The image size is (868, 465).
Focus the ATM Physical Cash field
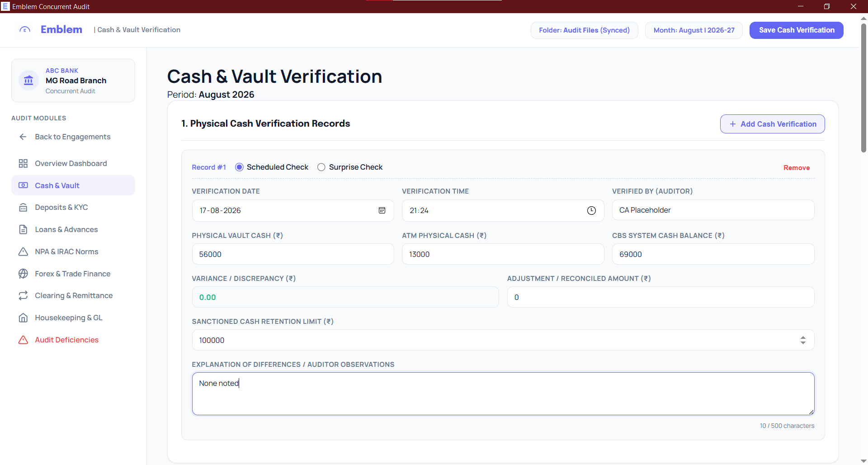[503, 254]
